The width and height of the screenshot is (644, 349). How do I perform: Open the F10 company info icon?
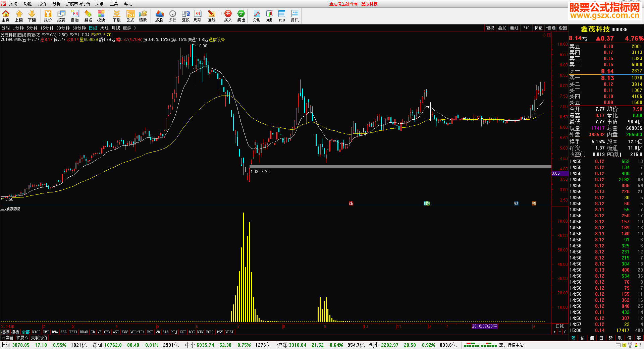coord(282,16)
